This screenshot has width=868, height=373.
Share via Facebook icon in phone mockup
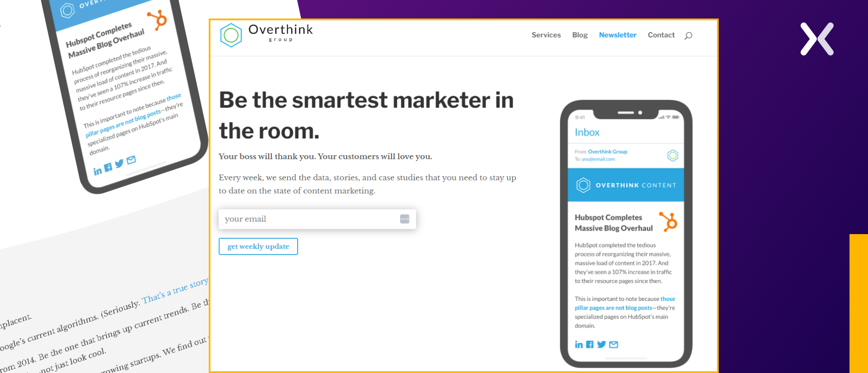click(x=590, y=344)
